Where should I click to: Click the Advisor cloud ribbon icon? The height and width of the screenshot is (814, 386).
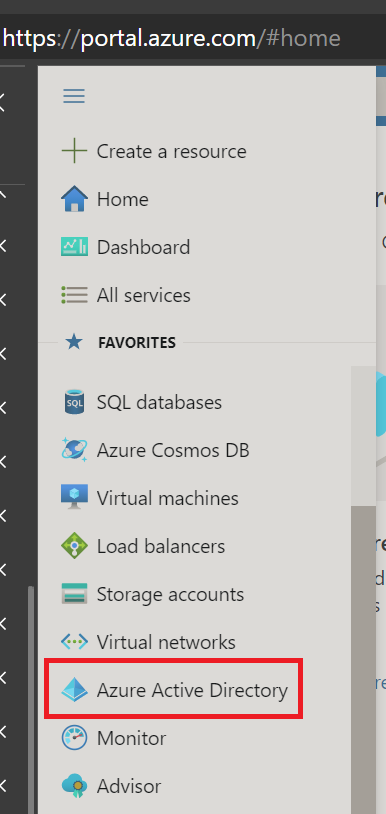74,786
